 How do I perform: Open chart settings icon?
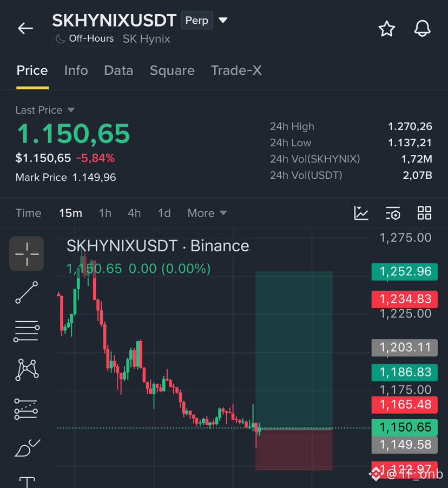tap(393, 213)
